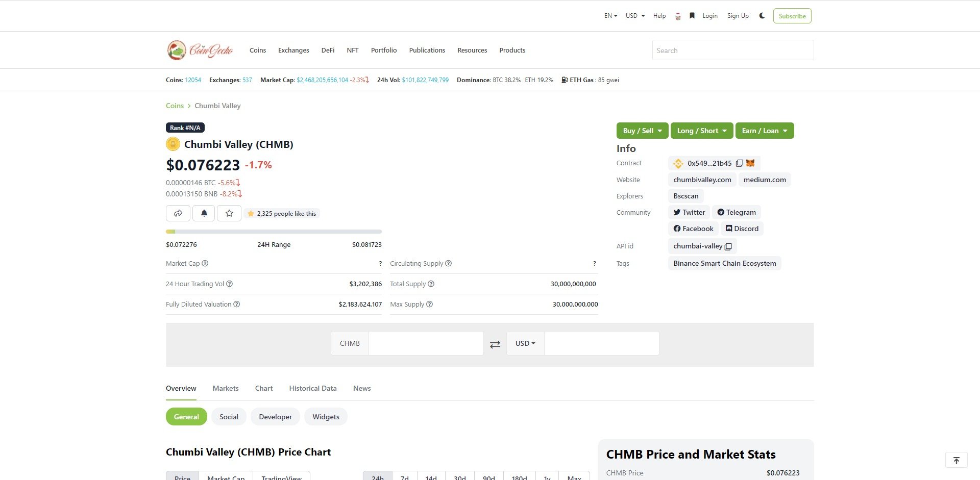980x480 pixels.
Task: Type an amount in the CHMB field
Action: (x=426, y=343)
